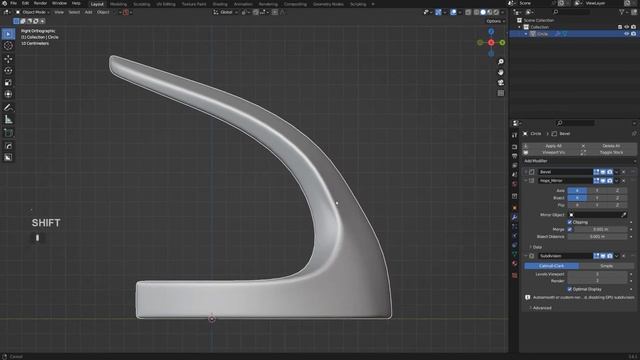Viewport: 640px width, 360px height.
Task: Click the Levels Viewport value field
Action: 597,274
